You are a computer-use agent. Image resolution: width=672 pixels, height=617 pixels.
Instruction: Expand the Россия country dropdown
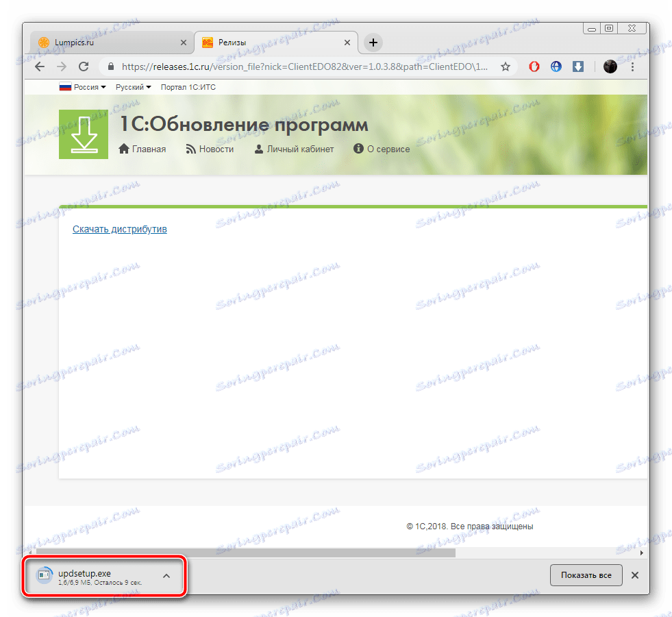pyautogui.click(x=83, y=87)
